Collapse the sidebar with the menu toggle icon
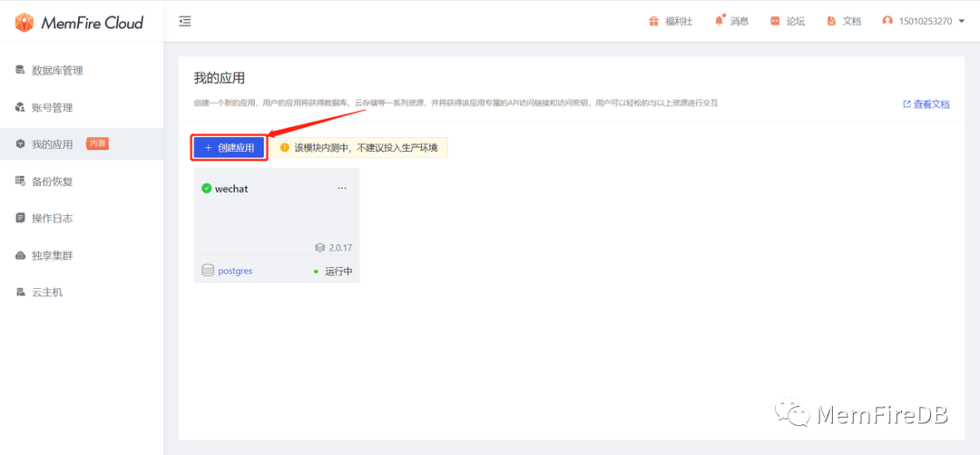The height and width of the screenshot is (455, 980). [185, 21]
